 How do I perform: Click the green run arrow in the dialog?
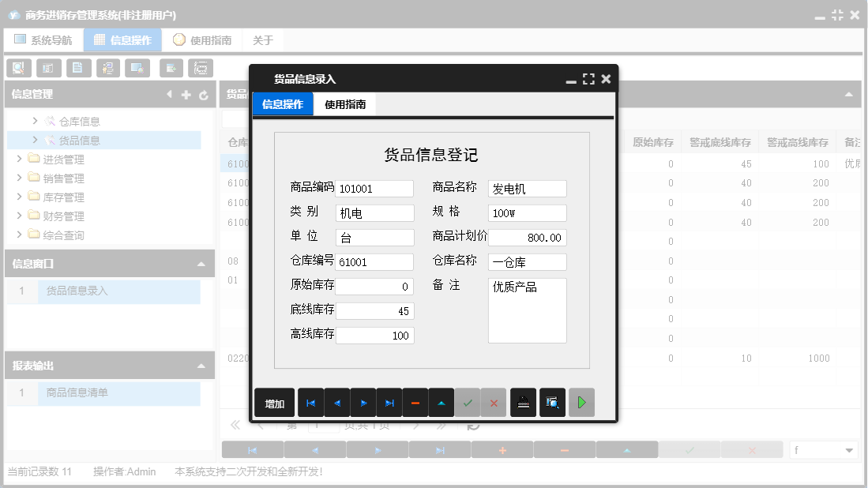pos(582,403)
